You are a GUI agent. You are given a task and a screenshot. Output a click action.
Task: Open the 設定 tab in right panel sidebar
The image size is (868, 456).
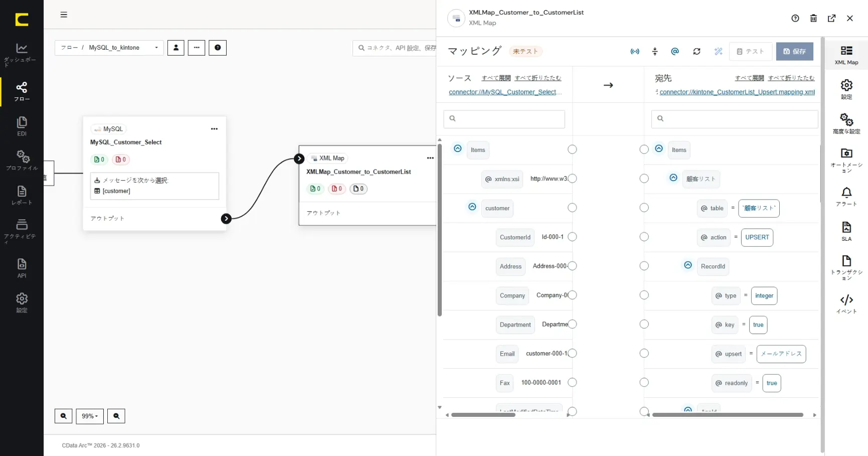(x=846, y=89)
